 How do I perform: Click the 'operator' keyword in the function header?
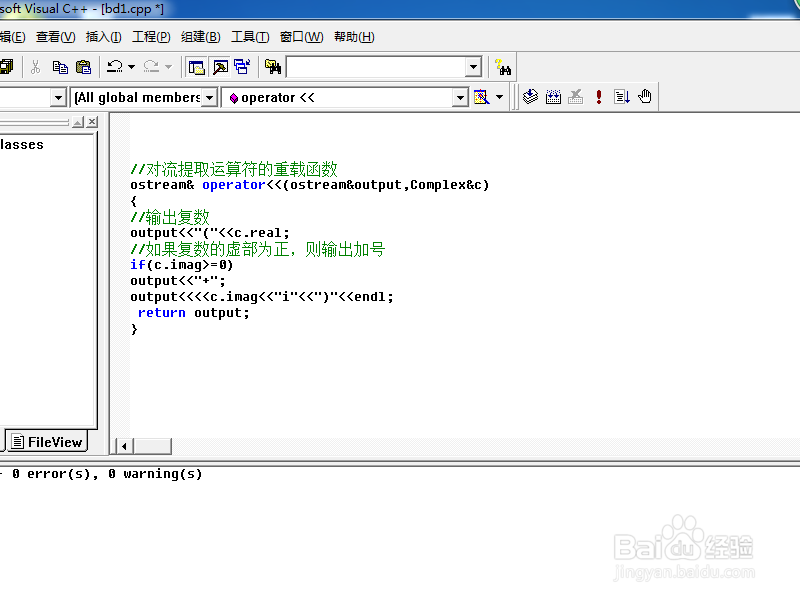(234, 185)
